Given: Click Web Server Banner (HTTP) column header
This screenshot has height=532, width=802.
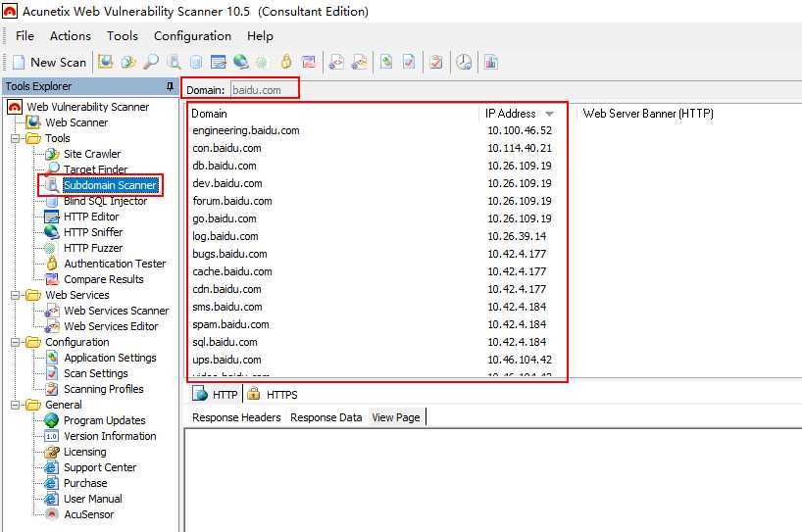Looking at the screenshot, I should pos(647,114).
